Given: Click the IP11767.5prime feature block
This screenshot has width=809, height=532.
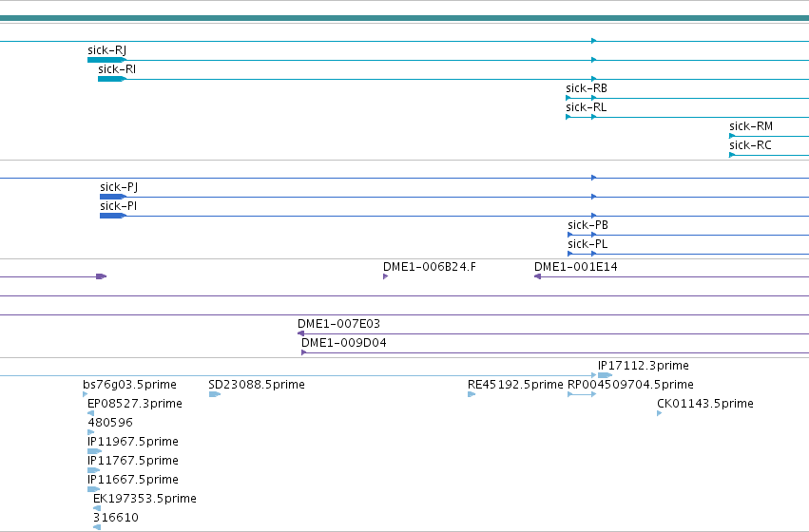Looking at the screenshot, I should click(x=93, y=471).
